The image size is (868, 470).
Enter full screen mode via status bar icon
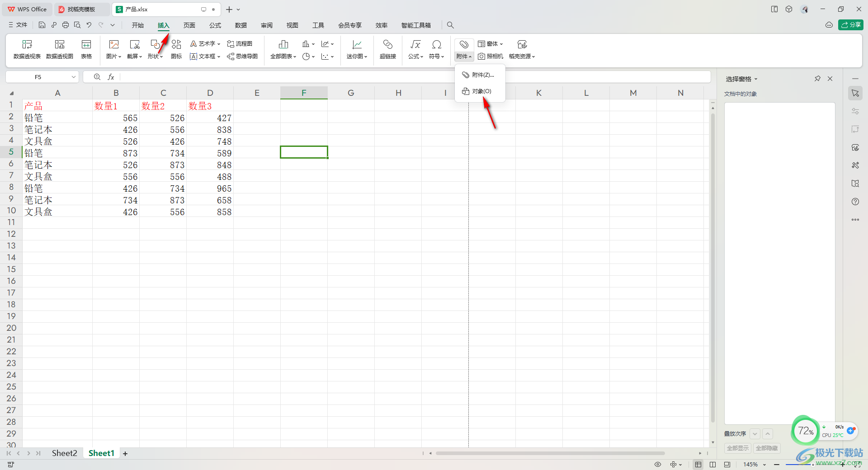point(858,465)
